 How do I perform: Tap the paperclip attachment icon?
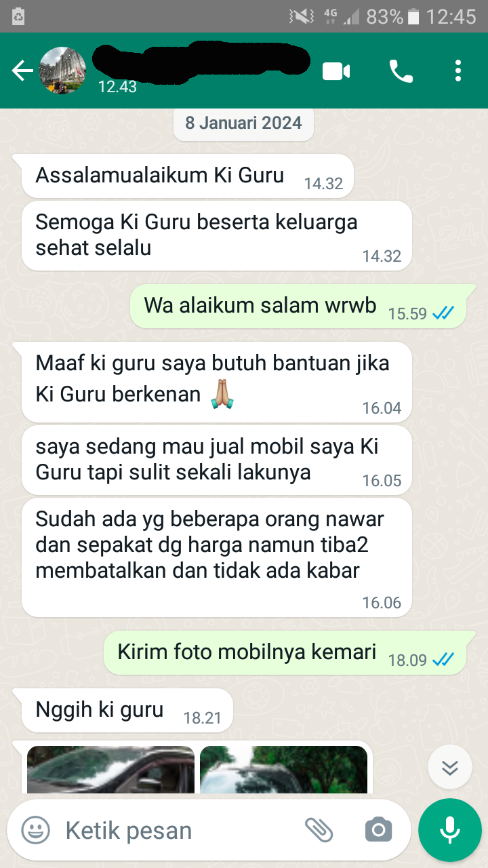pos(319,830)
